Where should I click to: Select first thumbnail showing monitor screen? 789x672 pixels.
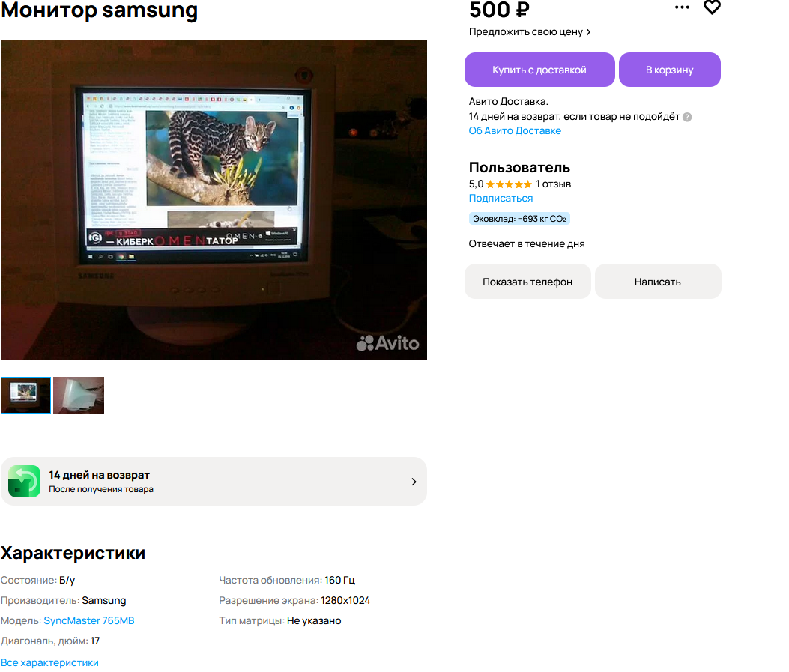point(25,396)
